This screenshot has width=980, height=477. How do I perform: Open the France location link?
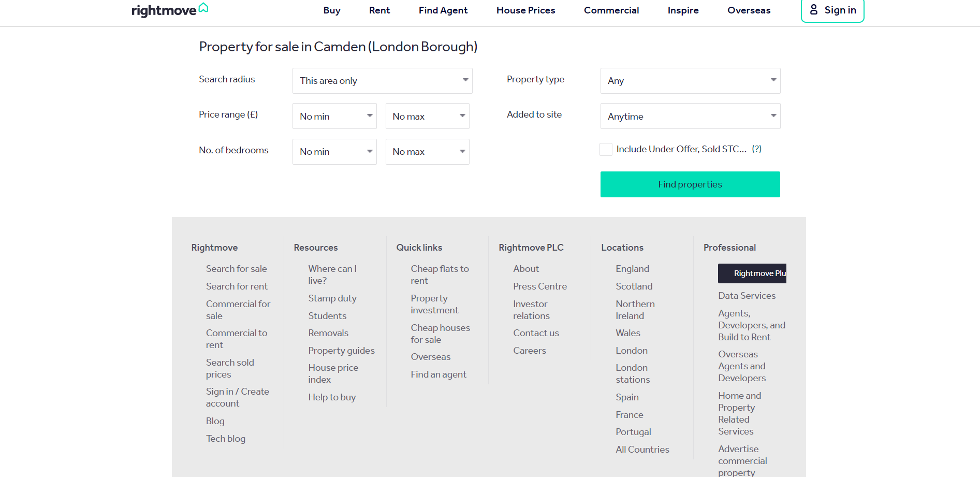630,415
